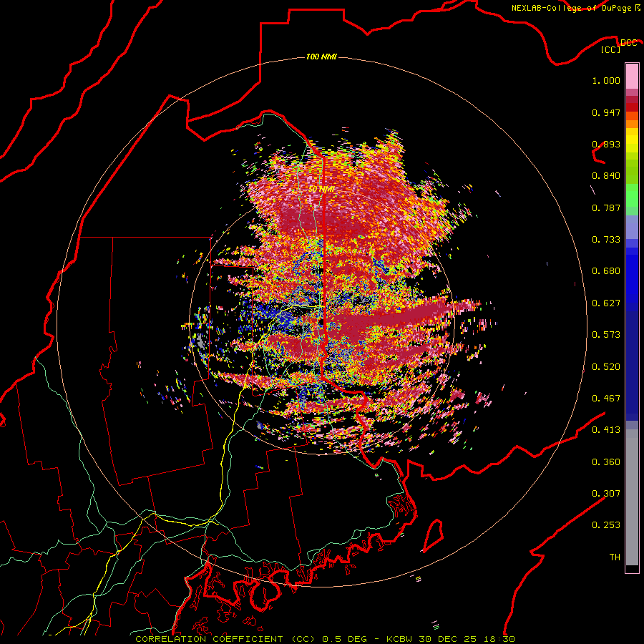Viewport: 644px width, 644px height.
Task: Select the 0.627 scale value
Action: point(606,303)
